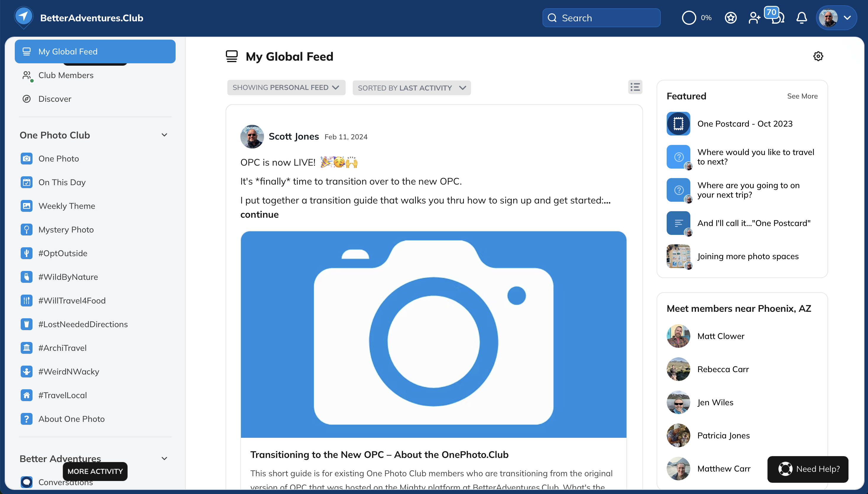Open feed settings gear icon
Image resolution: width=868 pixels, height=494 pixels.
coord(818,56)
